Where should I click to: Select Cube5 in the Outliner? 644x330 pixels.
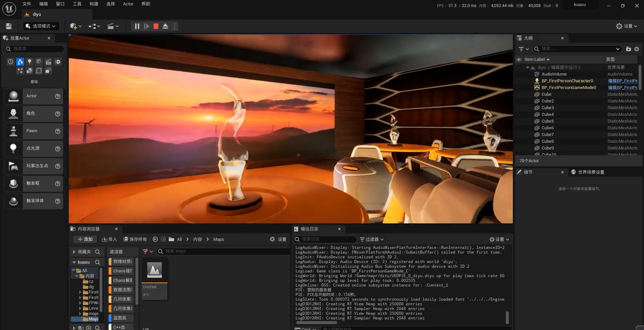[547, 121]
